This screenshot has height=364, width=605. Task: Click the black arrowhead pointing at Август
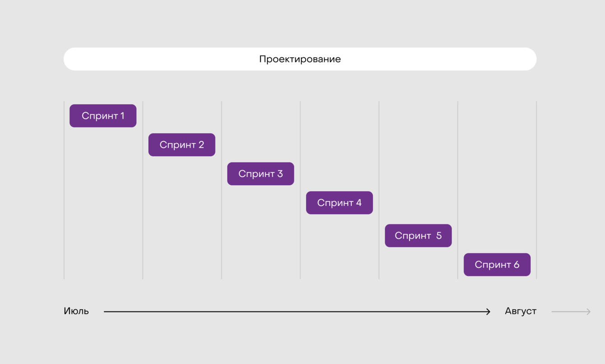[x=488, y=312]
